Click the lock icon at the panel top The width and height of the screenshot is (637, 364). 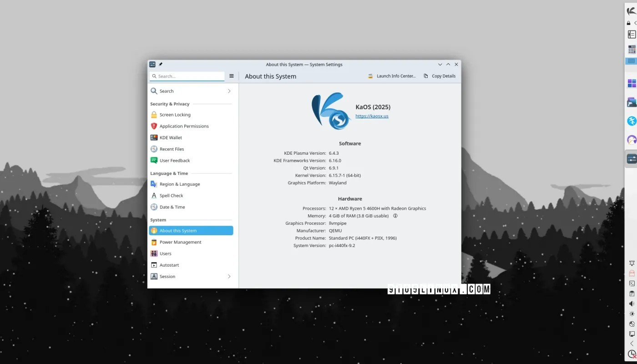click(628, 22)
